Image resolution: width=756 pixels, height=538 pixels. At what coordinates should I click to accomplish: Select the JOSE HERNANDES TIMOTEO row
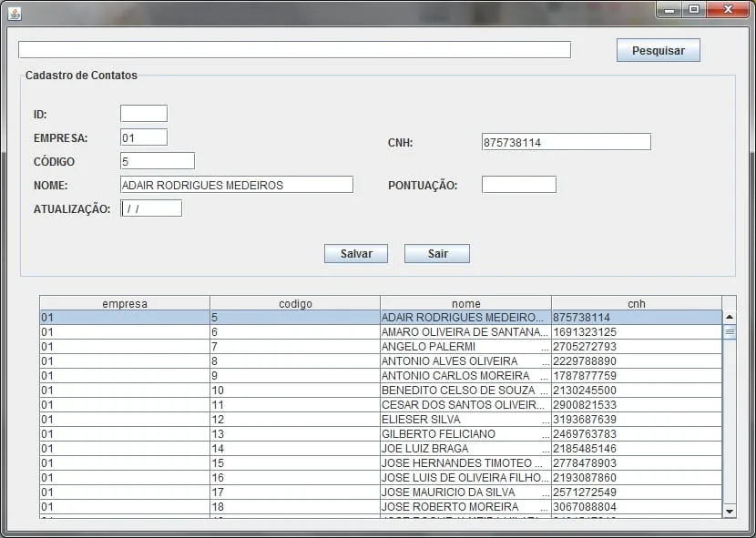381,462
